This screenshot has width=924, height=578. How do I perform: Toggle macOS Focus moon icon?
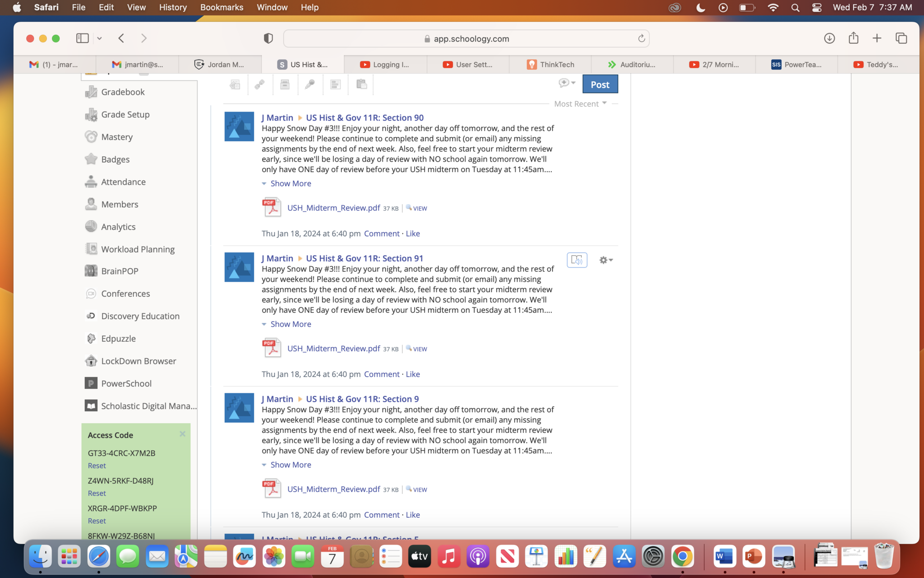coord(700,7)
